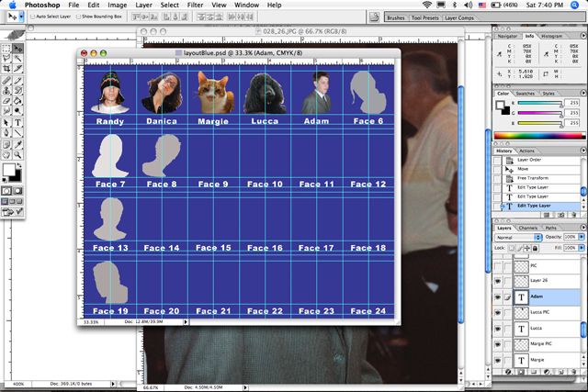Image resolution: width=588 pixels, height=392 pixels.
Task: Switch to the Channels tab
Action: click(528, 228)
